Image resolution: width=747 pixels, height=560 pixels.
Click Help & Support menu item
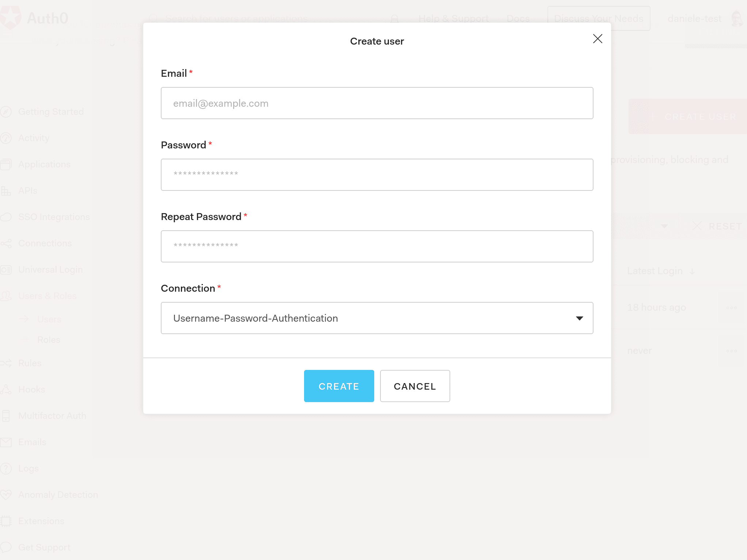coord(454,19)
